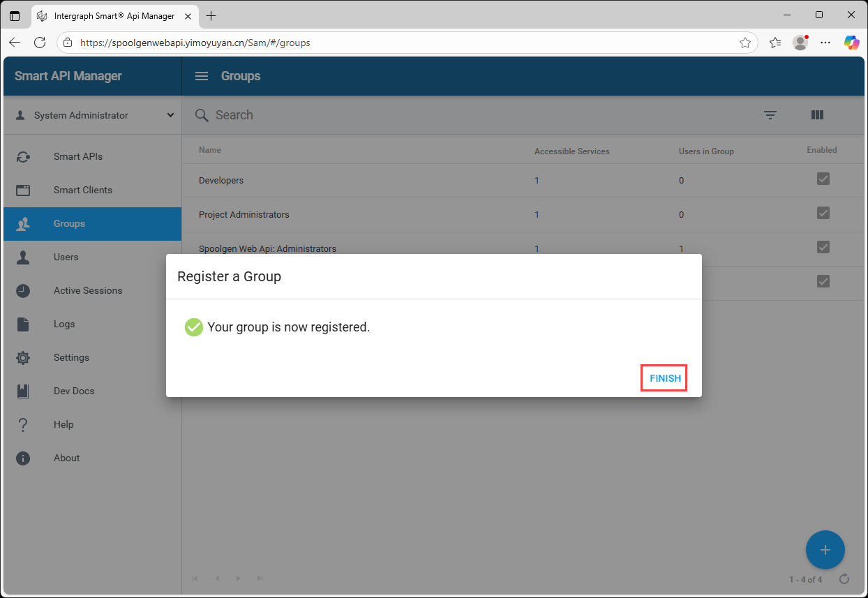Open the Logs page from sidebar
This screenshot has width=868, height=598.
tap(64, 324)
